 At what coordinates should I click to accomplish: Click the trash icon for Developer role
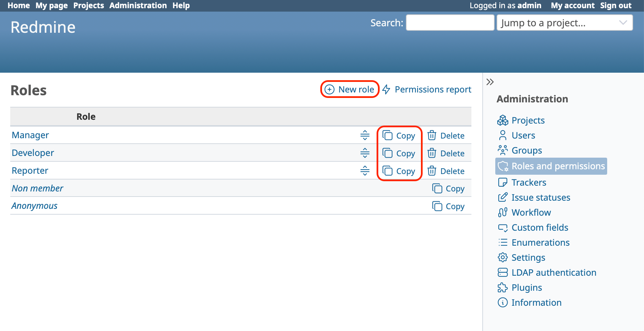432,153
